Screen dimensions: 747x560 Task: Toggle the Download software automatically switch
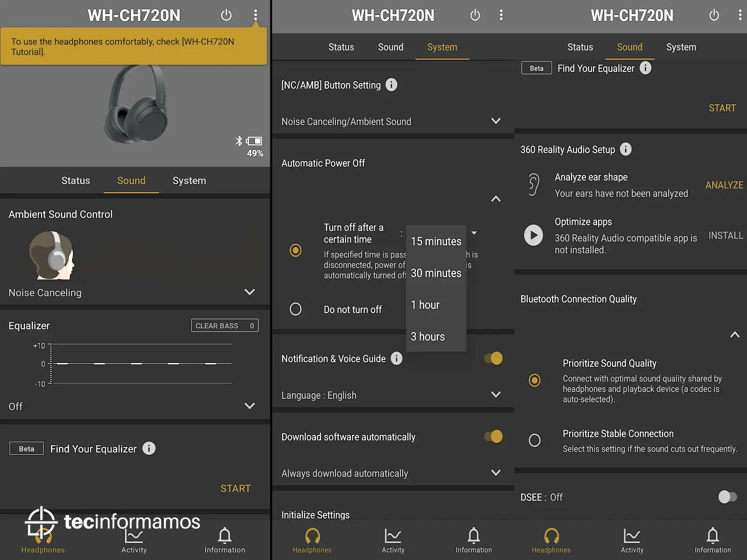pos(493,436)
